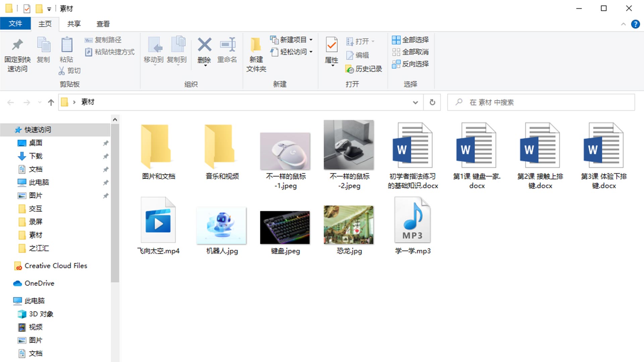Open address bar history dropdown chevron

415,102
